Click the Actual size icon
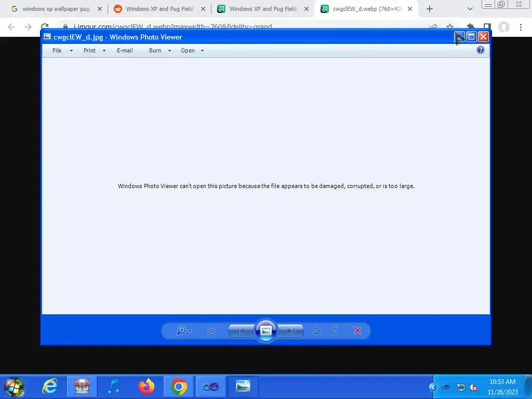The width and height of the screenshot is (532, 399). click(x=211, y=330)
